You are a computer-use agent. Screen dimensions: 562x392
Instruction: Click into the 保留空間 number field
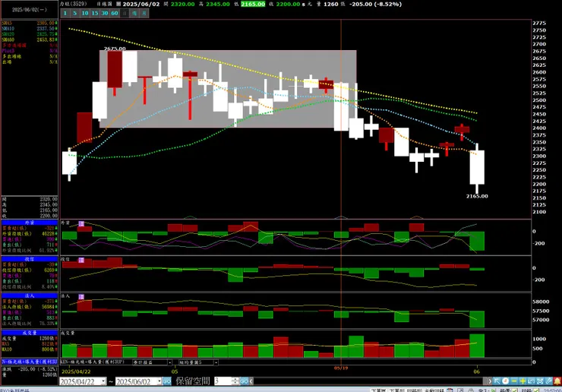point(223,381)
